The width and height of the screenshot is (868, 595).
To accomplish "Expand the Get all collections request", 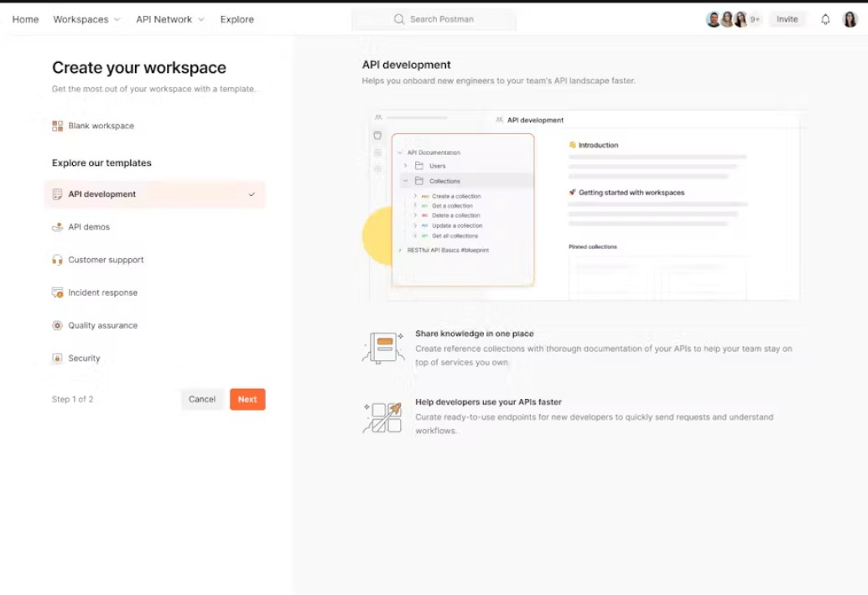I will coord(415,235).
